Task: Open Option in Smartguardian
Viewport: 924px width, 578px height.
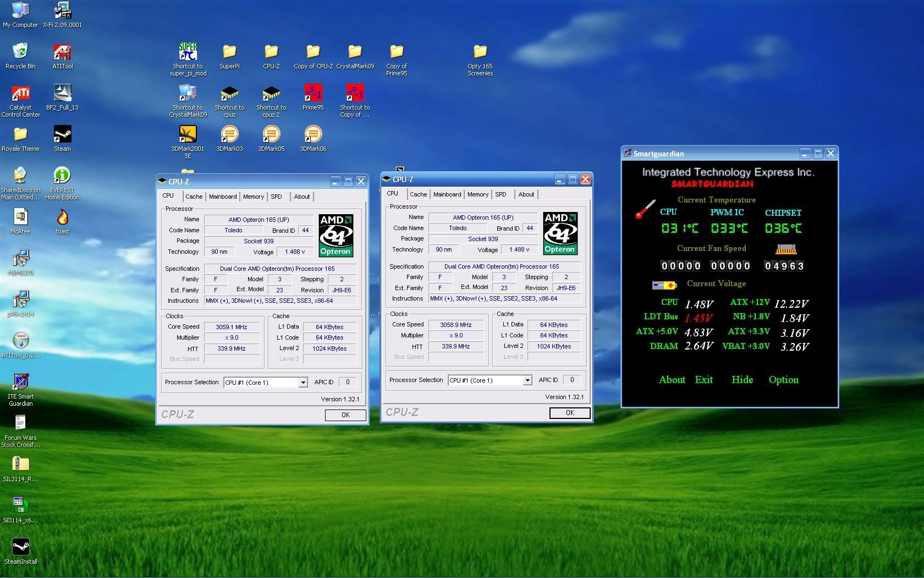Action: pos(784,380)
